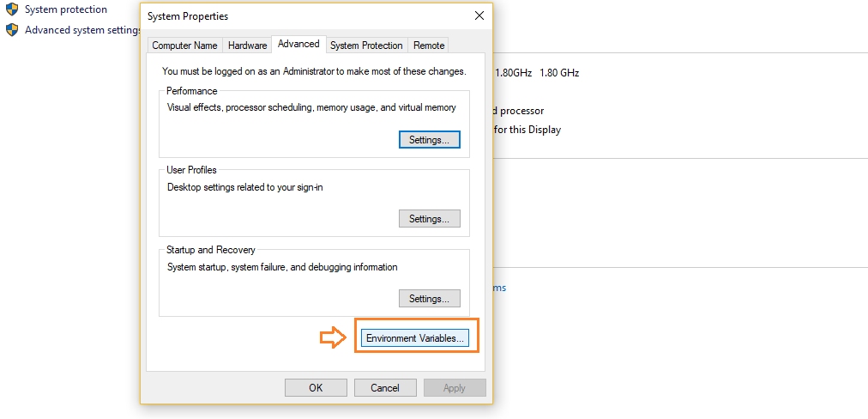
Task: Cancel the System Properties dialog
Action: (x=385, y=388)
